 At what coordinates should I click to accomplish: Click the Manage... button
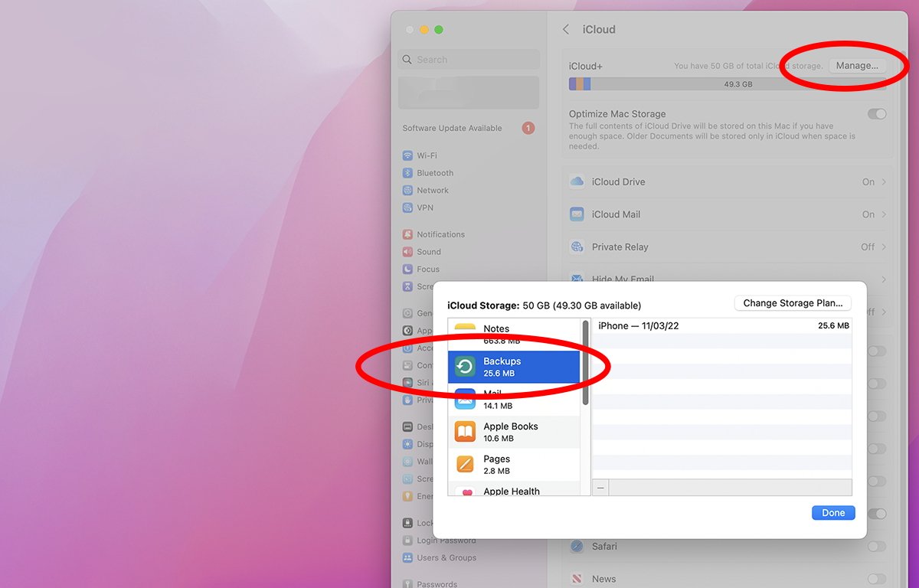click(857, 66)
